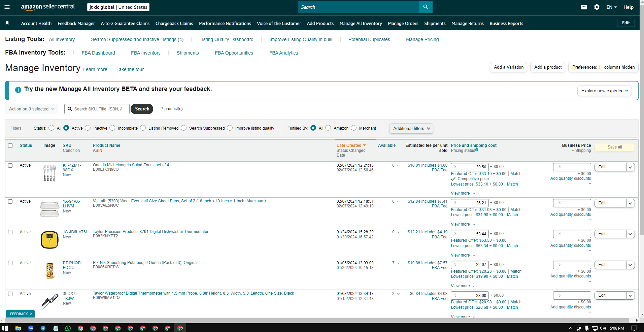Select Fulfilled By Amazon radio button
The width and height of the screenshot is (644, 332).
pos(328,128)
